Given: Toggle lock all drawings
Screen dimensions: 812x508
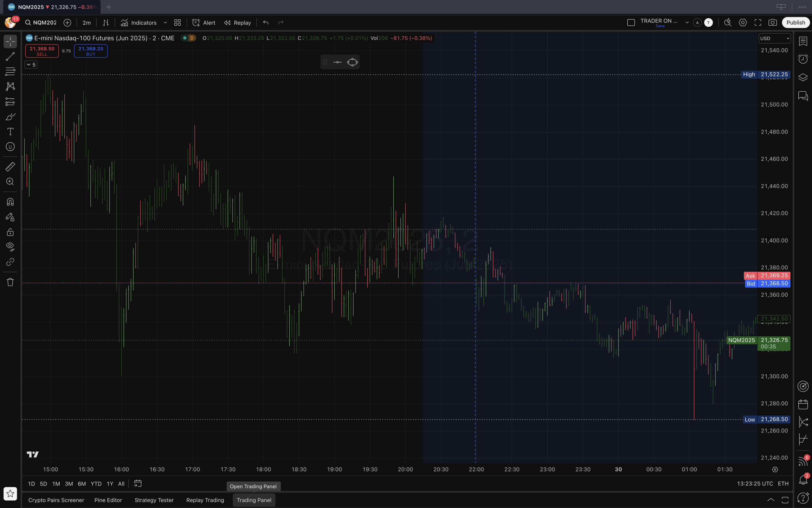Looking at the screenshot, I should [x=10, y=232].
